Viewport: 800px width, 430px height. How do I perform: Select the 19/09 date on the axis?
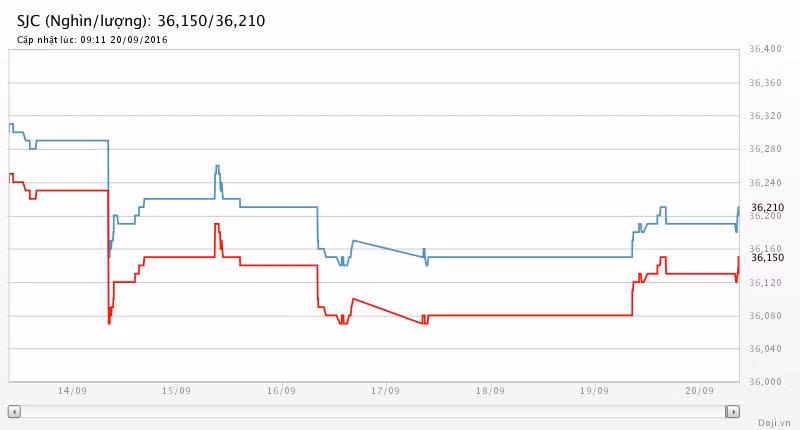pos(595,391)
